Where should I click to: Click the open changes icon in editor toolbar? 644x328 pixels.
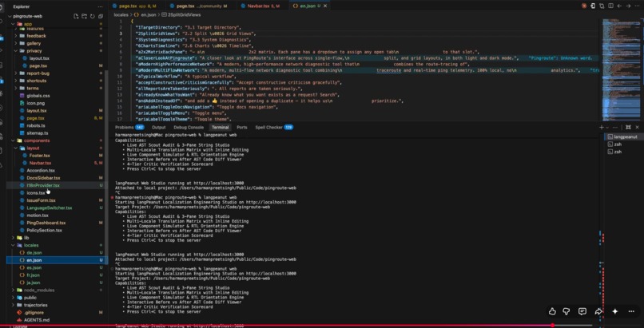pos(602,6)
